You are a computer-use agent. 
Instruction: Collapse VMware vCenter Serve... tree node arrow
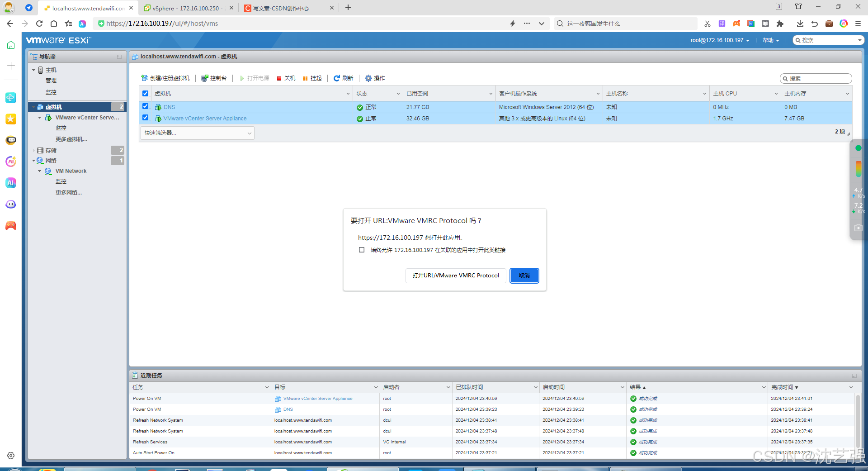pos(39,118)
